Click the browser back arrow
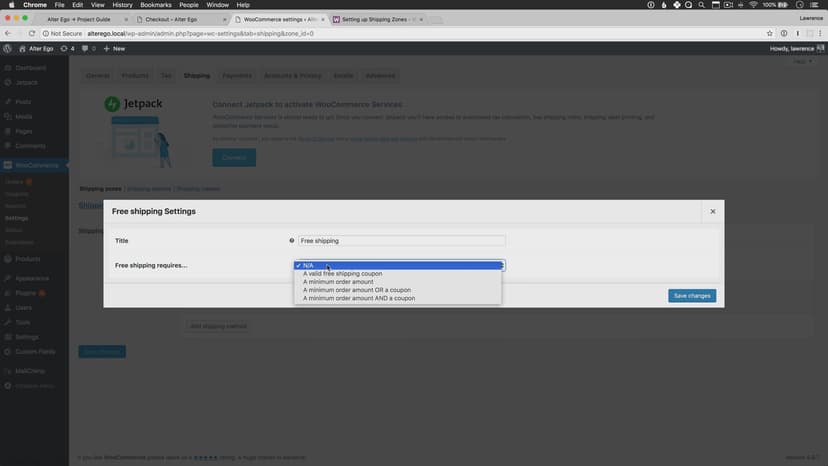 tap(8, 33)
